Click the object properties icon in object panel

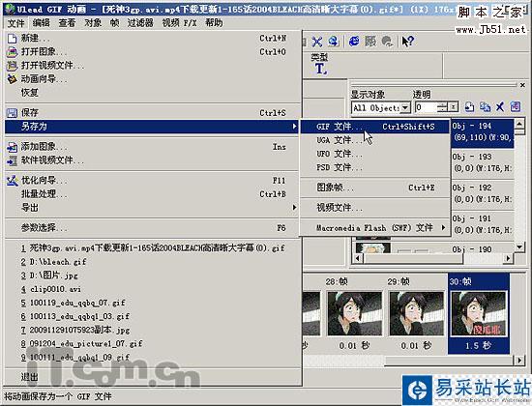515,107
